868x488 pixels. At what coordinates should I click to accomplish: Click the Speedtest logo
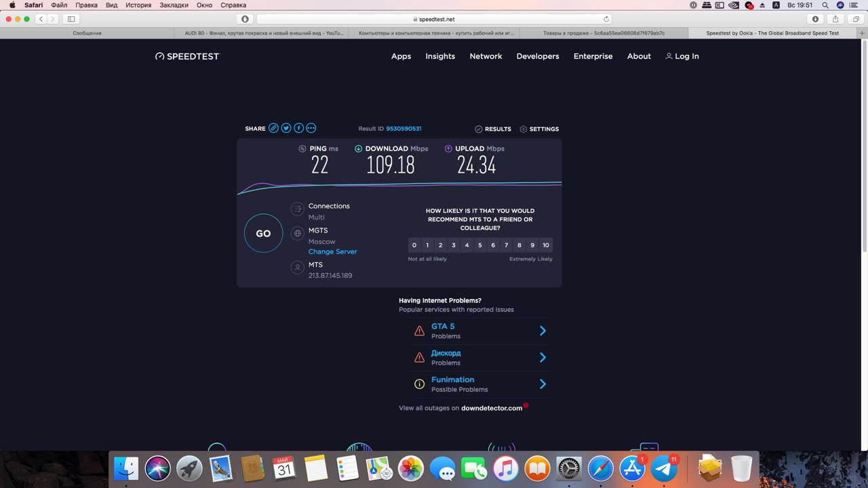[187, 56]
